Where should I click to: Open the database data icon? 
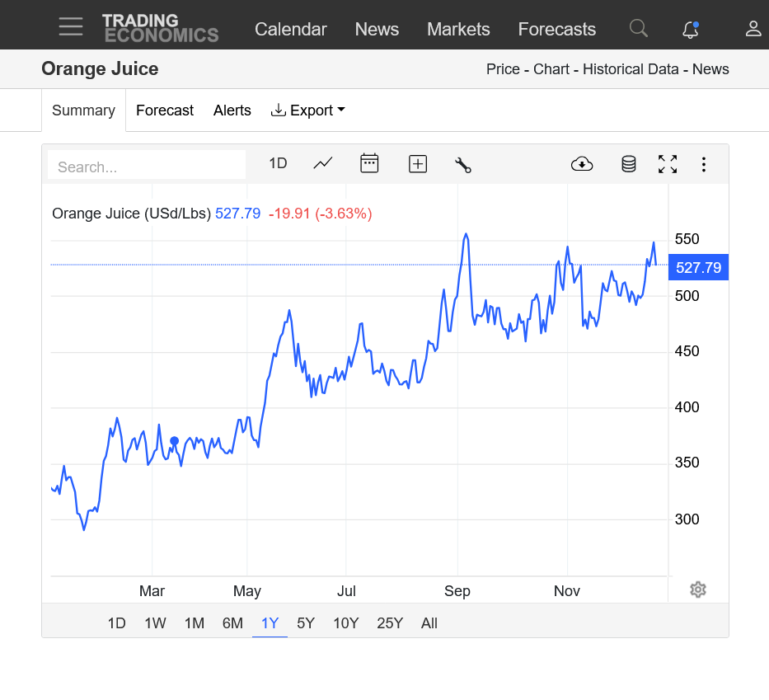tap(629, 164)
